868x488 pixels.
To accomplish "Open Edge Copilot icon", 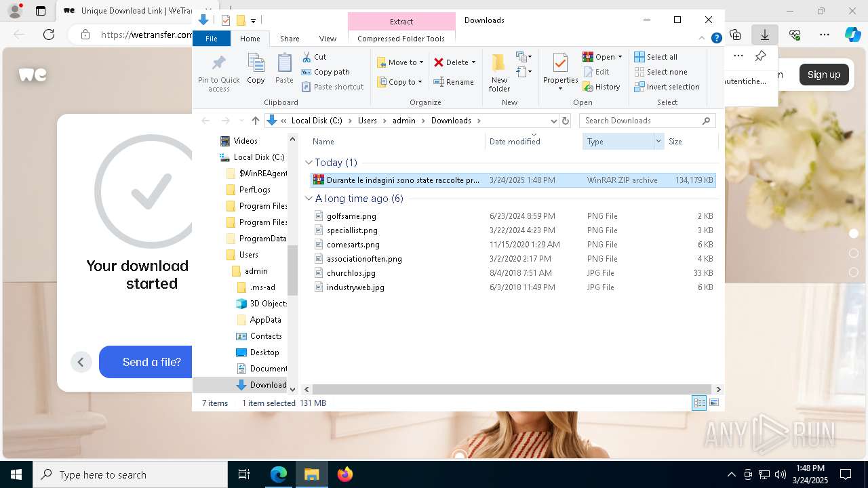I will click(852, 35).
